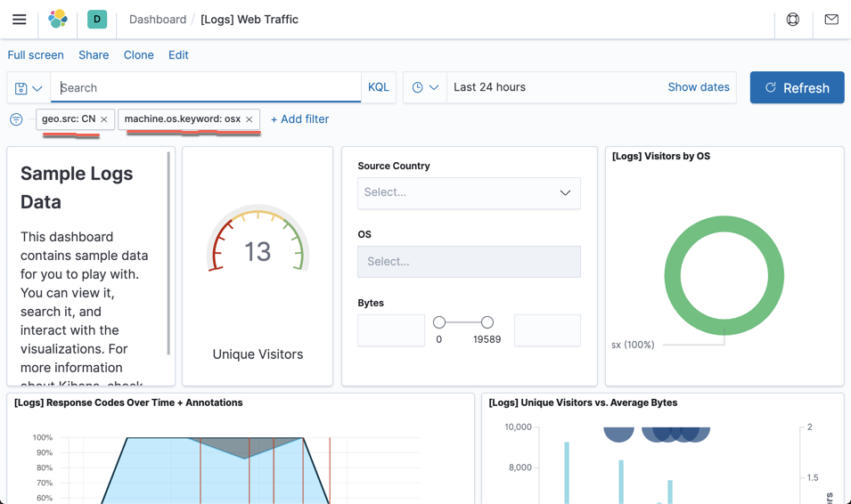Click the Unique Visitors gauge value 13

tap(258, 252)
